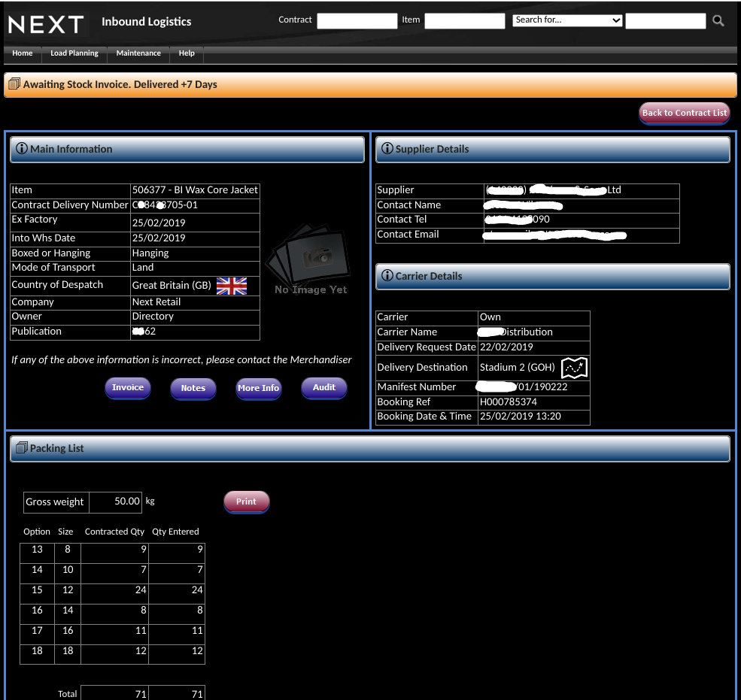The image size is (741, 700).
Task: Open the Home menu
Action: pos(22,54)
